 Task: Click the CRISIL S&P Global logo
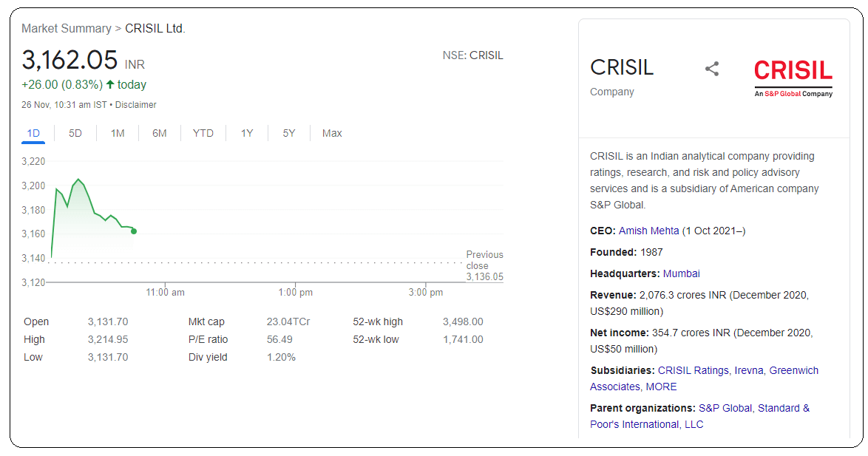tap(793, 78)
